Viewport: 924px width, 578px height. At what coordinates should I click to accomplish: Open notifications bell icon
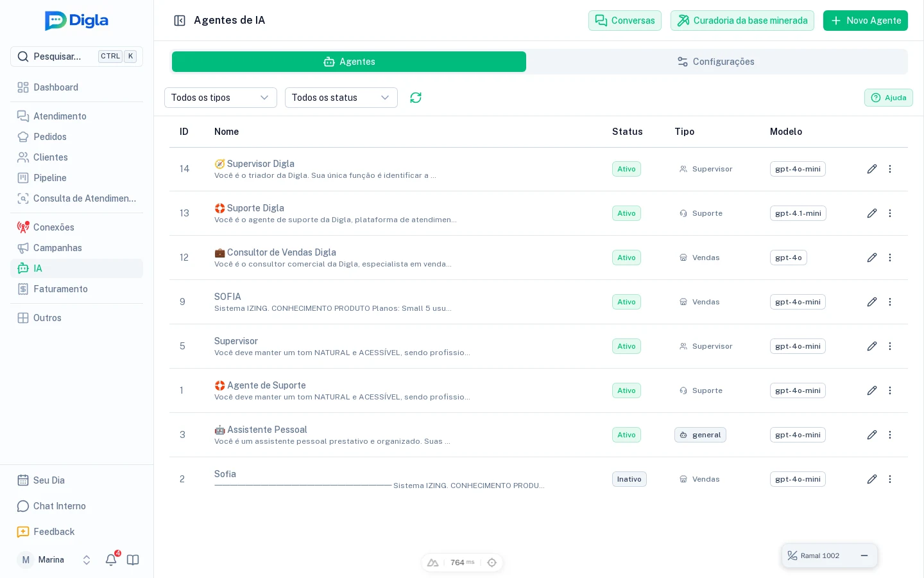111,559
